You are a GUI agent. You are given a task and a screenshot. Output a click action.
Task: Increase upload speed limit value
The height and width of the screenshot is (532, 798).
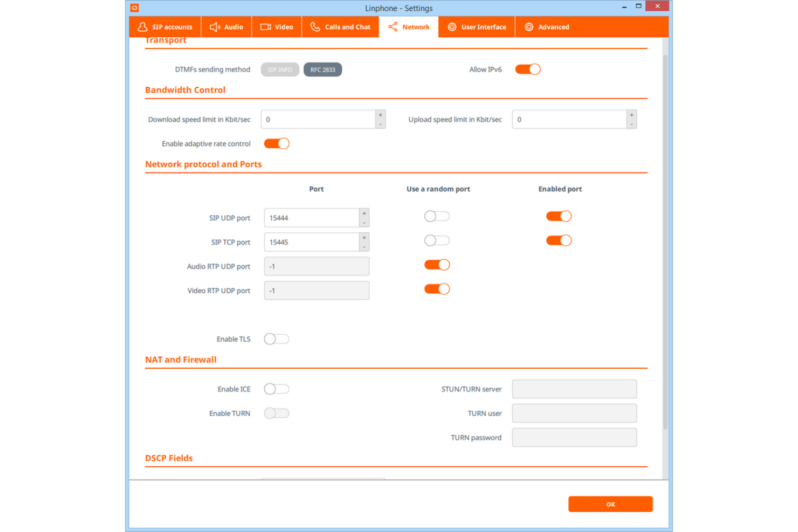coord(631,115)
